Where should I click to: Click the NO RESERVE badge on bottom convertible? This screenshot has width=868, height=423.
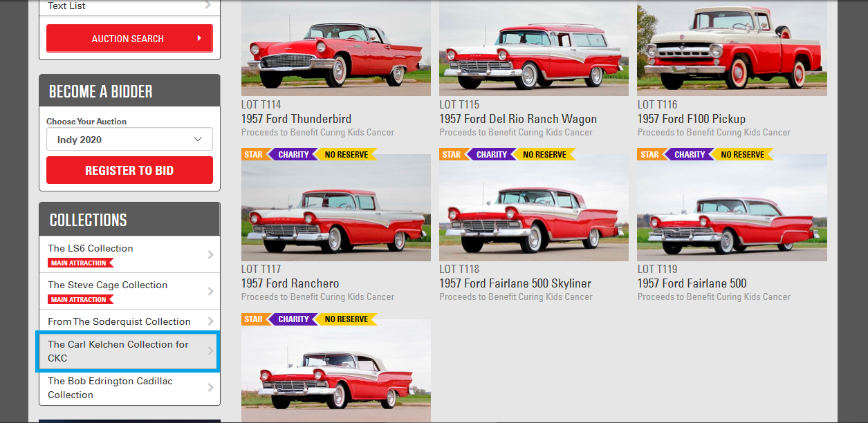pos(347,319)
